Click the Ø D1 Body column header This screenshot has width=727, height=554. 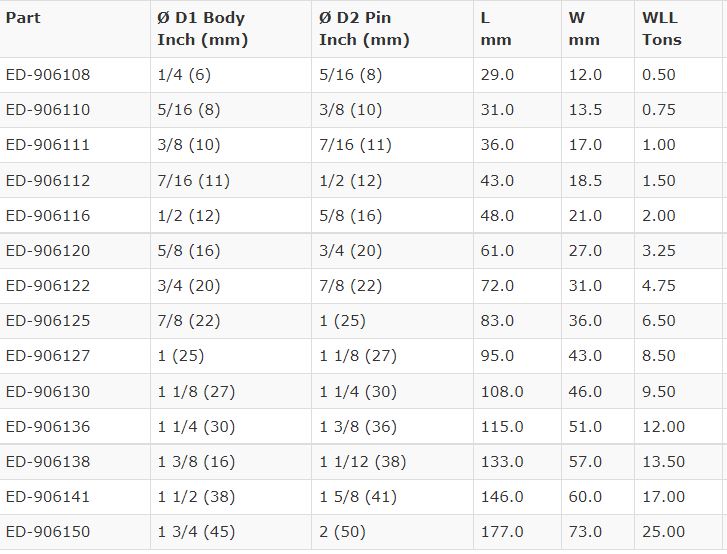pos(201,29)
